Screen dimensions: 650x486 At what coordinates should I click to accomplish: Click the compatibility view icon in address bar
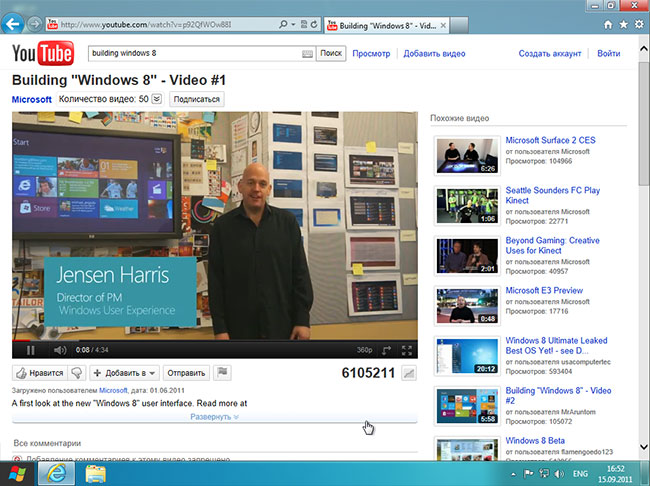(x=304, y=24)
